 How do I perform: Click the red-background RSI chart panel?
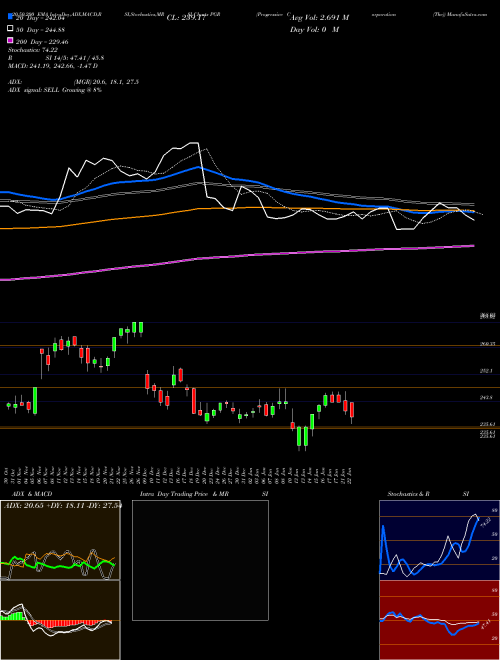tap(439, 620)
